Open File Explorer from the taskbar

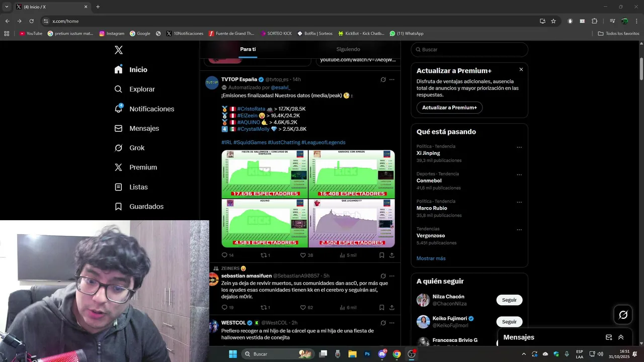tap(352, 354)
